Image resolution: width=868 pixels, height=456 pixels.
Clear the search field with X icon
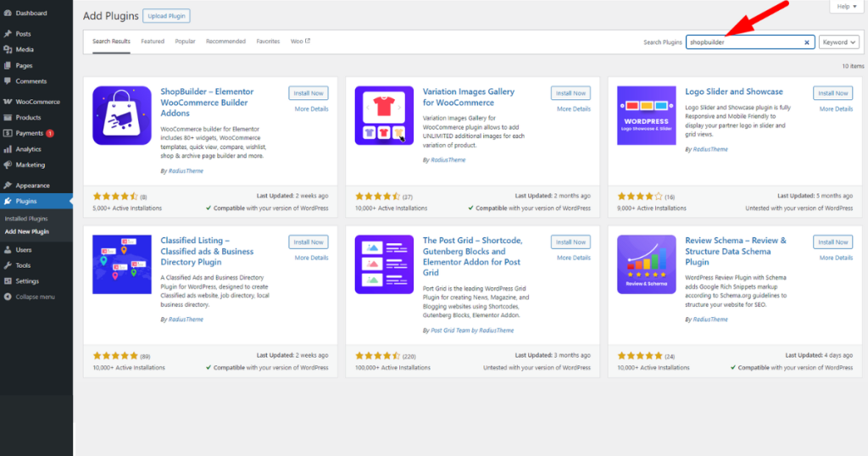807,42
